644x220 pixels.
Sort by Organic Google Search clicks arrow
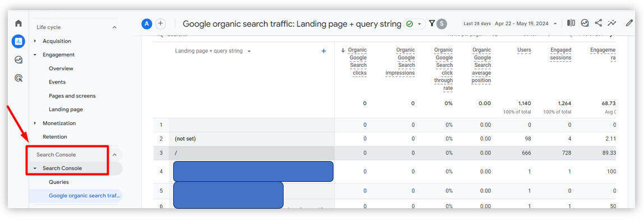click(x=343, y=50)
